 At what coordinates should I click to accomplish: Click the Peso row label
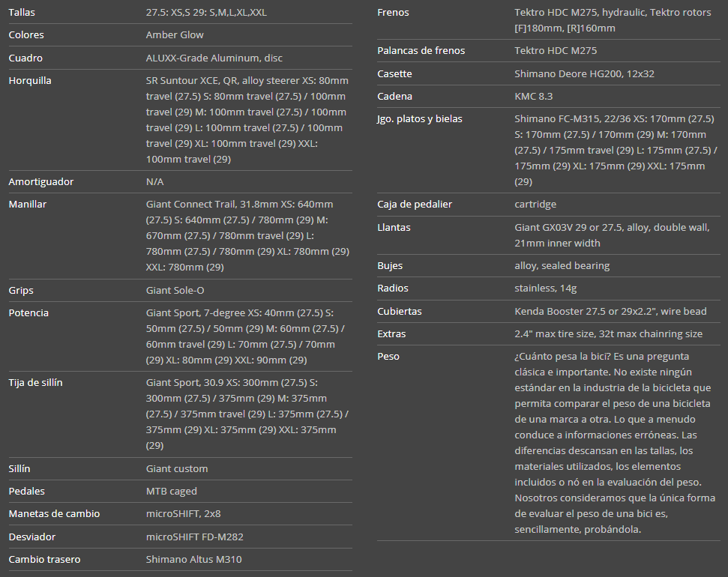(388, 357)
